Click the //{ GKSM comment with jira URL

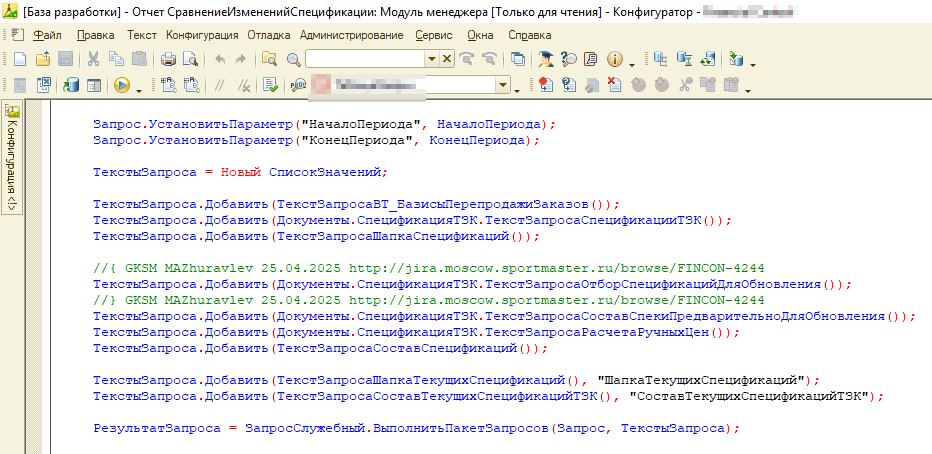pos(429,268)
